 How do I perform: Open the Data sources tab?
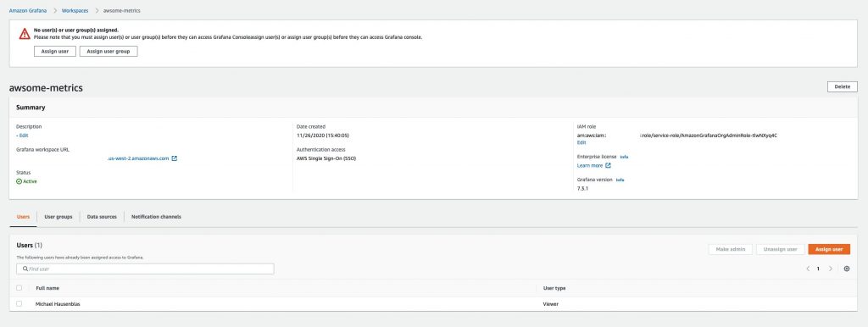[x=102, y=217]
